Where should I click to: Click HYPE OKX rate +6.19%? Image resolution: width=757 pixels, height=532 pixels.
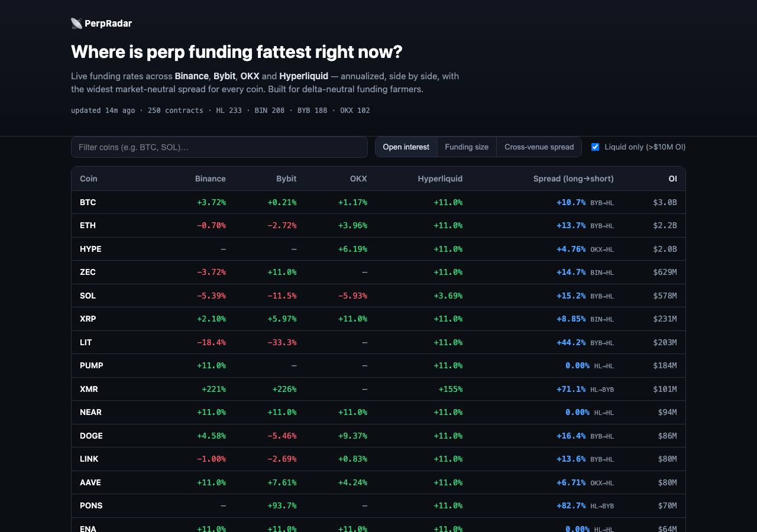pos(352,249)
